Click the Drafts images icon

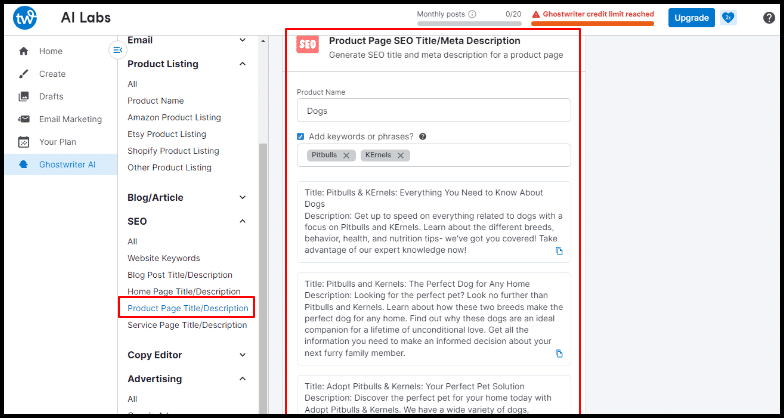tap(23, 96)
